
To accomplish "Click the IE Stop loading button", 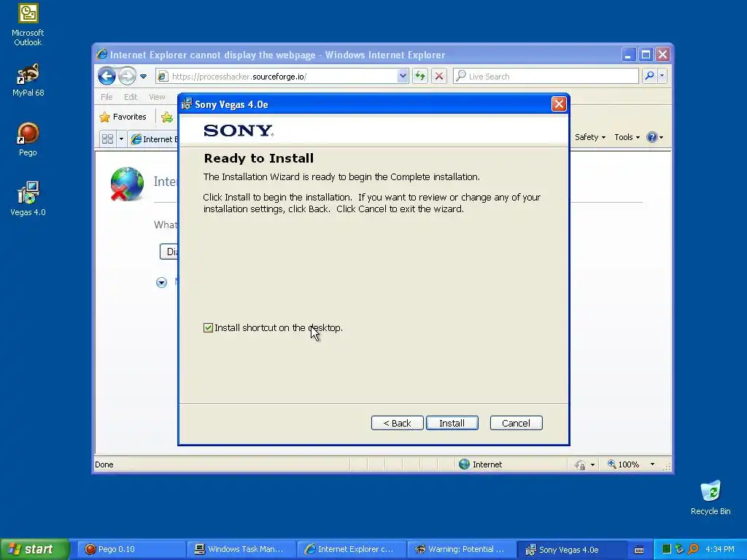I will tap(438, 76).
